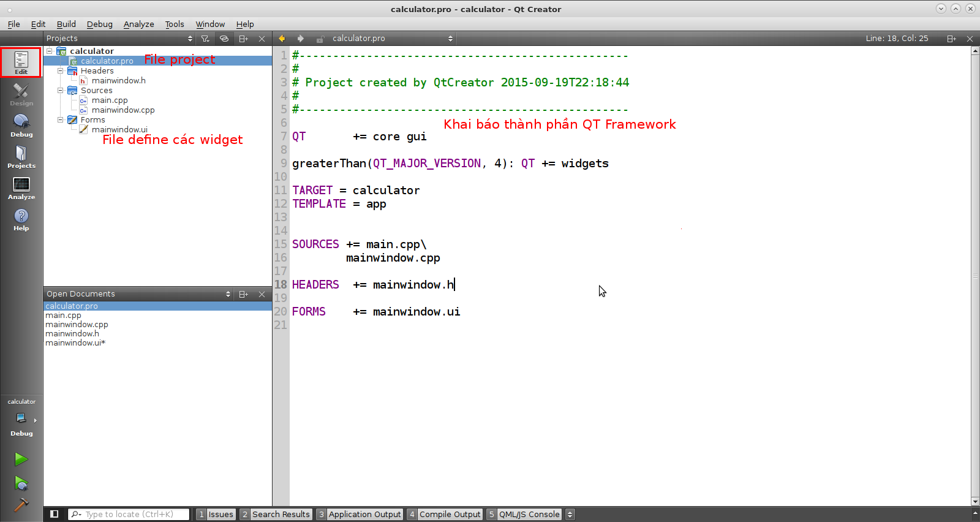The height and width of the screenshot is (522, 980).
Task: Open the Edit menu
Action: 38,24
